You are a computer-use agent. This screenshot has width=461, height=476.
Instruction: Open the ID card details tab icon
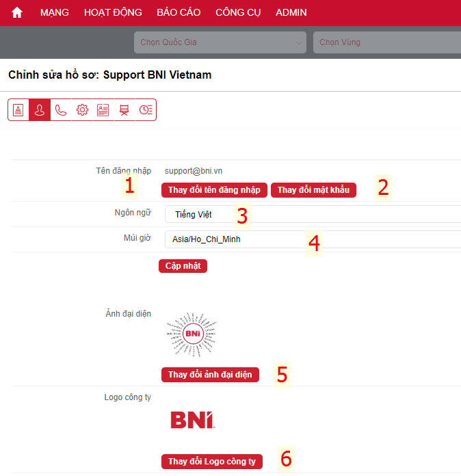click(x=103, y=110)
